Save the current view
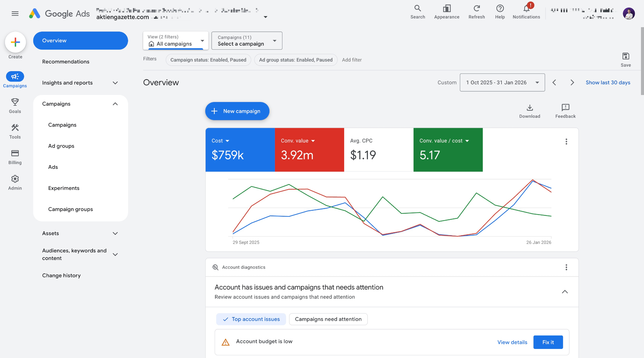This screenshot has width=644, height=358. tap(626, 60)
